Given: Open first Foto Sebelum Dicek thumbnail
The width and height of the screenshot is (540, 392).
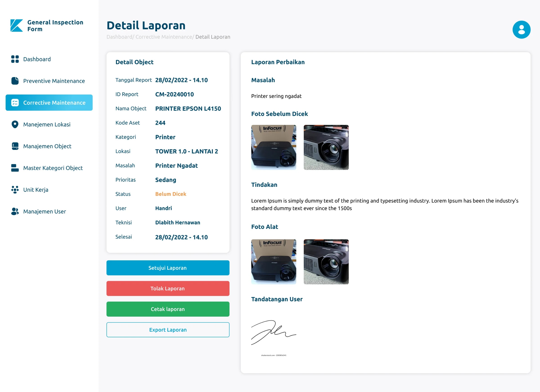Looking at the screenshot, I should click(274, 147).
